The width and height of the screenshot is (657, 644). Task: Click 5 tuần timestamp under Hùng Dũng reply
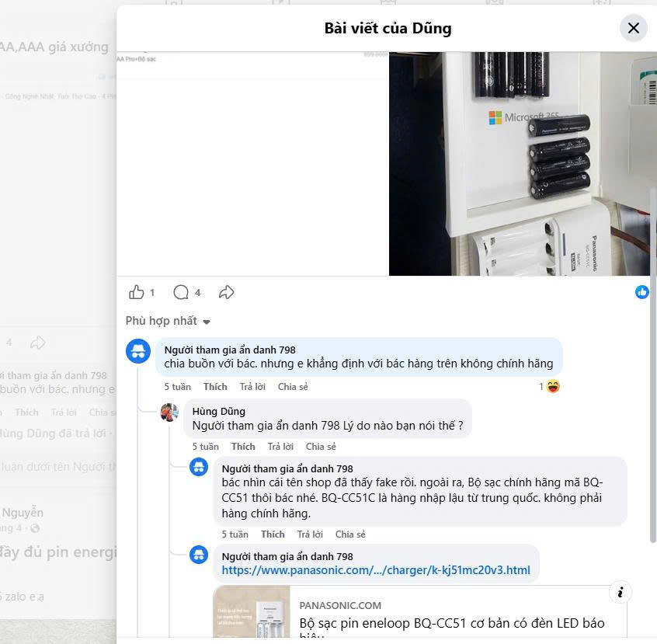[205, 447]
